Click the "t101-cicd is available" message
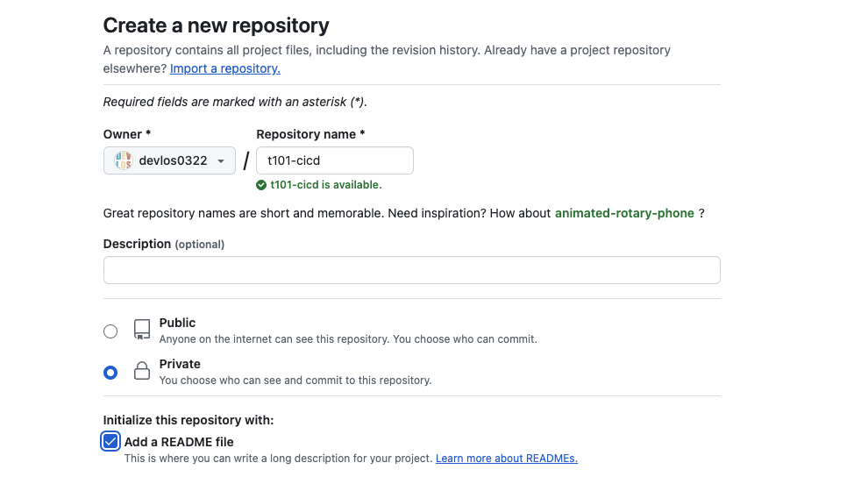 [x=325, y=185]
